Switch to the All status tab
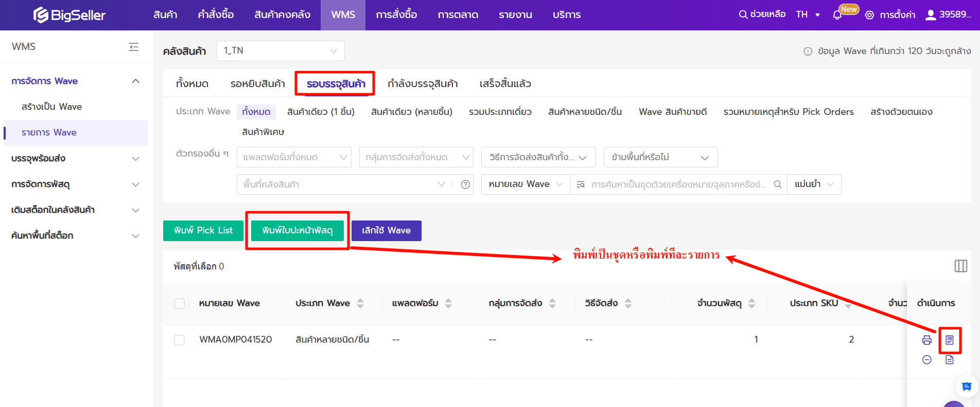This screenshot has height=407, width=980. (192, 83)
